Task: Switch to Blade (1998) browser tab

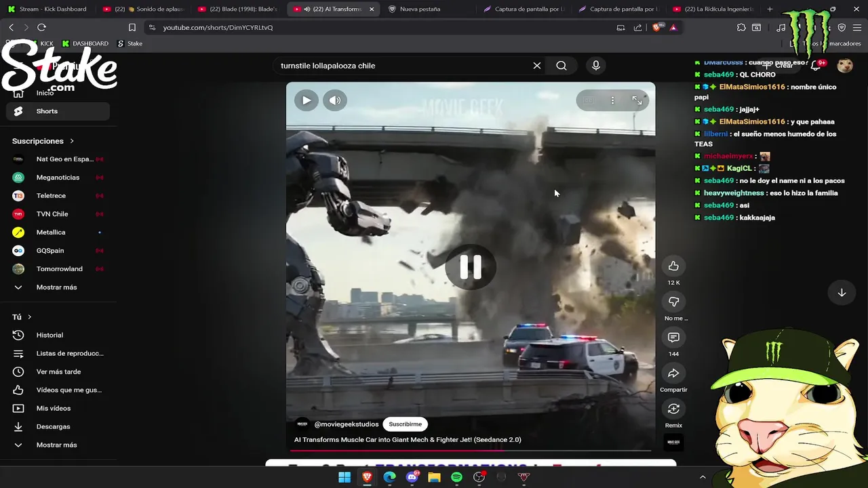Action: click(238, 9)
